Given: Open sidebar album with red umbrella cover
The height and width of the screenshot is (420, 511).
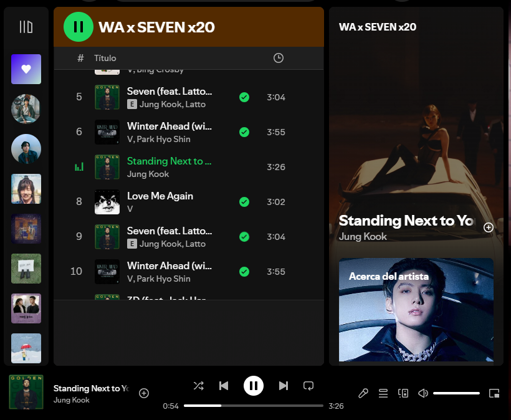Looking at the screenshot, I should coord(26,348).
